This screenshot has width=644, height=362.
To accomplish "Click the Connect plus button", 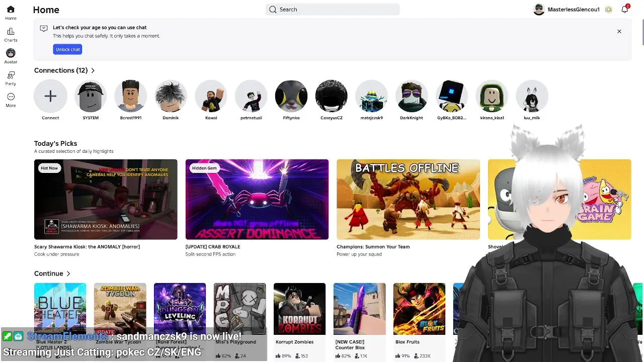I will click(50, 96).
